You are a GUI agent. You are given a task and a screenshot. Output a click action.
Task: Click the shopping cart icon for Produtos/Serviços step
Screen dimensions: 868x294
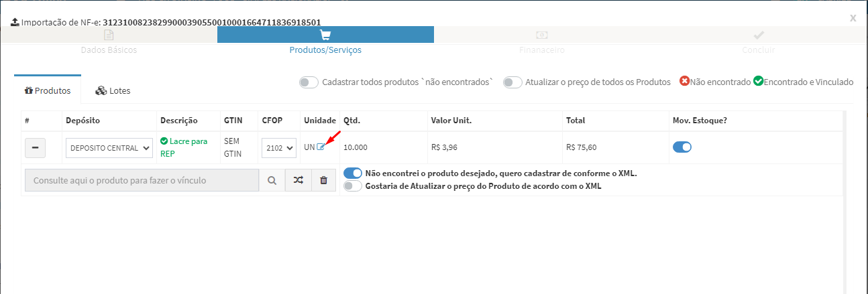tap(325, 35)
